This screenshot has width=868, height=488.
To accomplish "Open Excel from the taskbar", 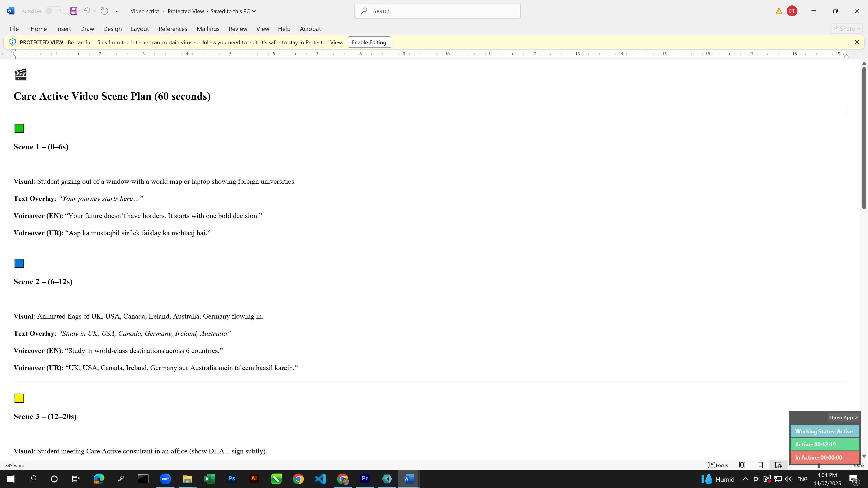I will [210, 479].
